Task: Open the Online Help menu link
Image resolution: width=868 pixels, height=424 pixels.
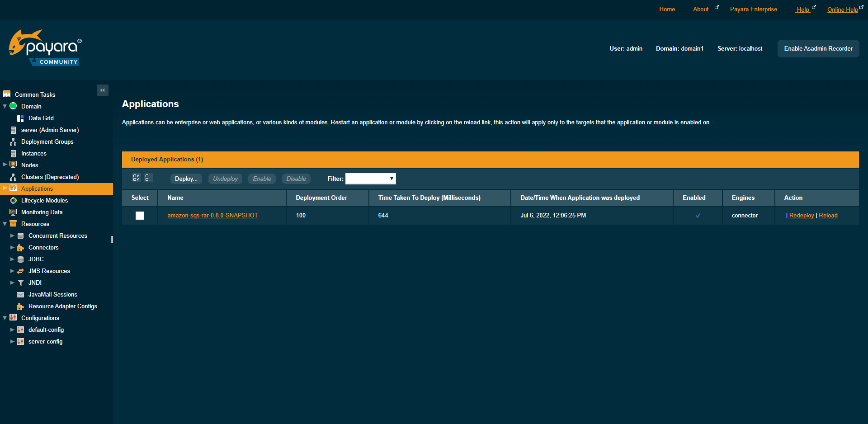Action: [842, 9]
